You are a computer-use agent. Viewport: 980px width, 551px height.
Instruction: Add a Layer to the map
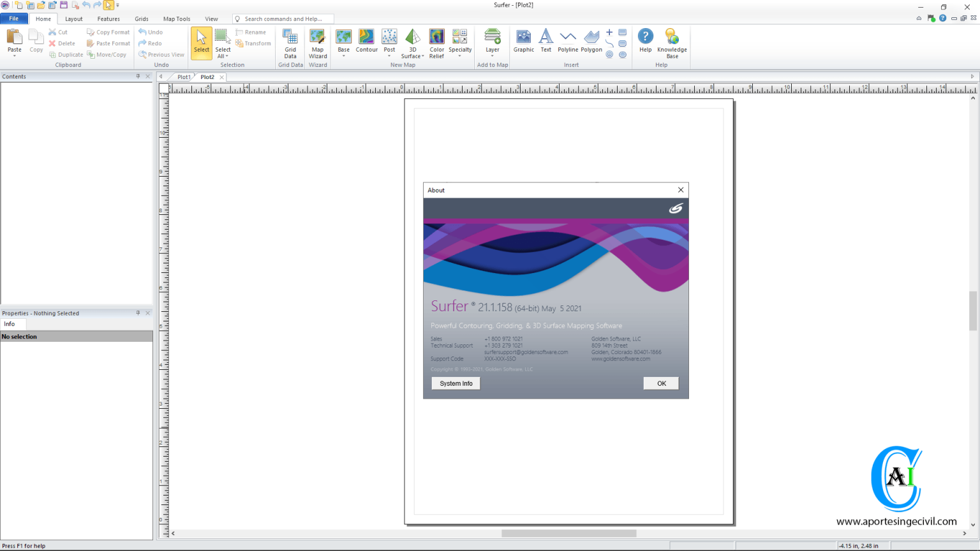coord(492,40)
